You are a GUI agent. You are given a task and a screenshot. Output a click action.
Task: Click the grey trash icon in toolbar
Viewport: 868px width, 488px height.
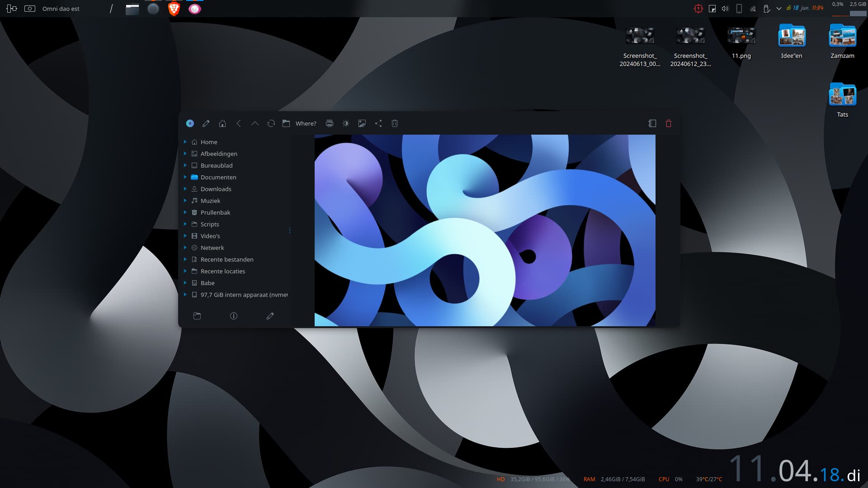click(x=395, y=123)
